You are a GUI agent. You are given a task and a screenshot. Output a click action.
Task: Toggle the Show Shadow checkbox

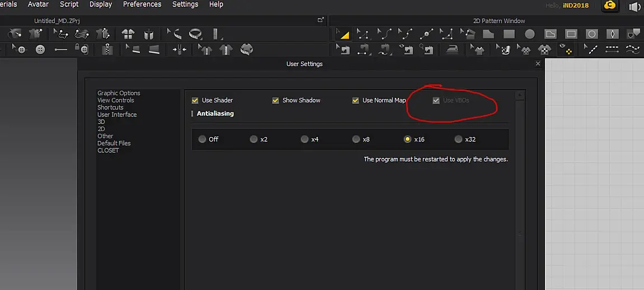275,101
